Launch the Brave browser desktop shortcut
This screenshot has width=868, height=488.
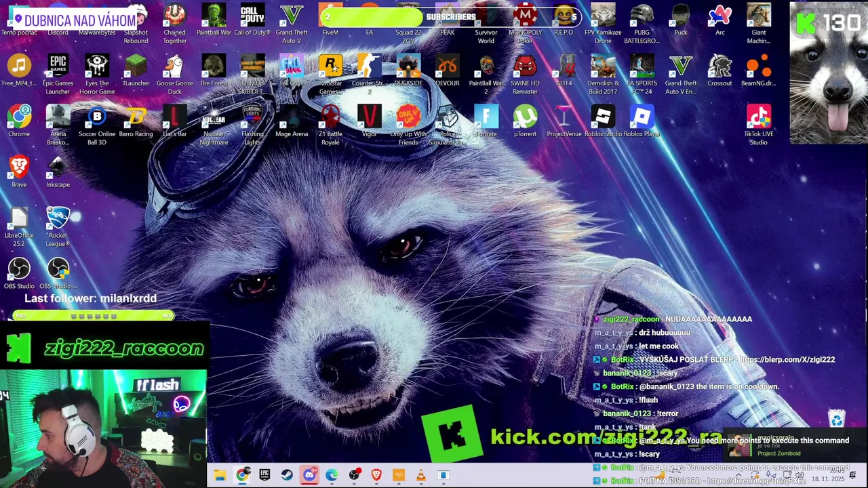coord(19,172)
